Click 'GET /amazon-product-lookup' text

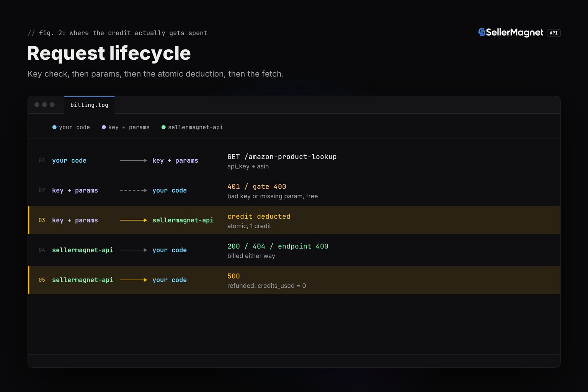pos(282,157)
